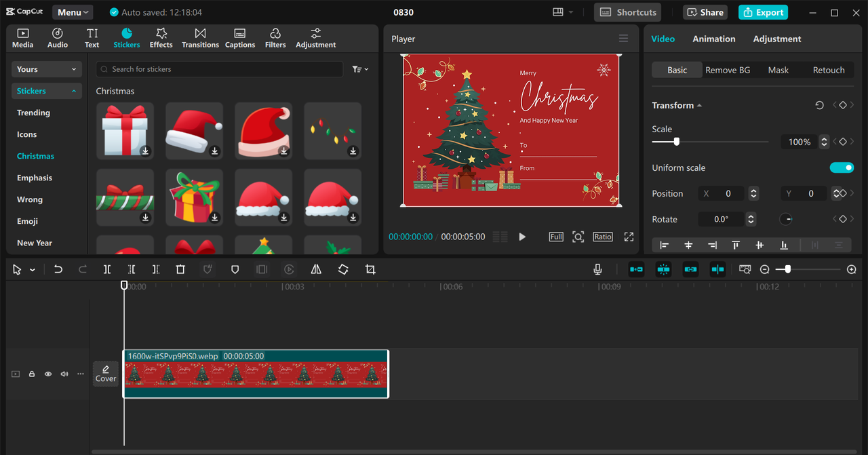Screen dimensions: 868x455
Task: Select the Emoji sticker category
Action: click(x=27, y=221)
